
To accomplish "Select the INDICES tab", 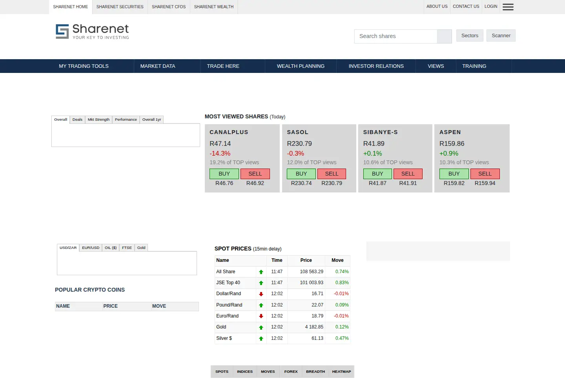I will pos(245,372).
